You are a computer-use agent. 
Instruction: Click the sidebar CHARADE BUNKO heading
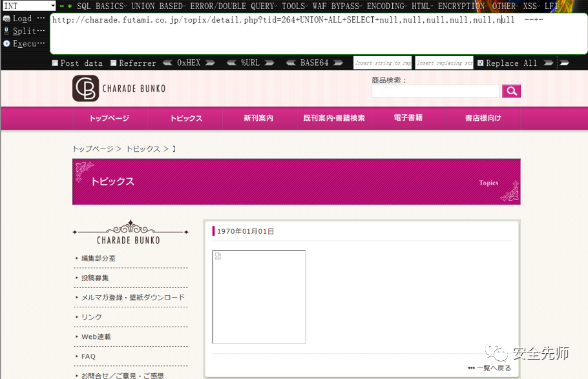point(129,240)
